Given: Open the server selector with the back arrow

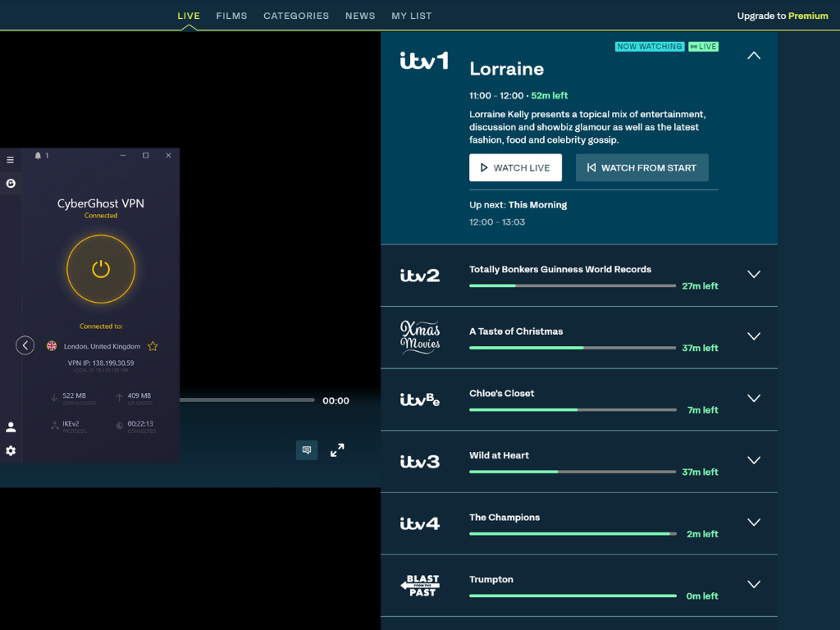Looking at the screenshot, I should [x=25, y=345].
